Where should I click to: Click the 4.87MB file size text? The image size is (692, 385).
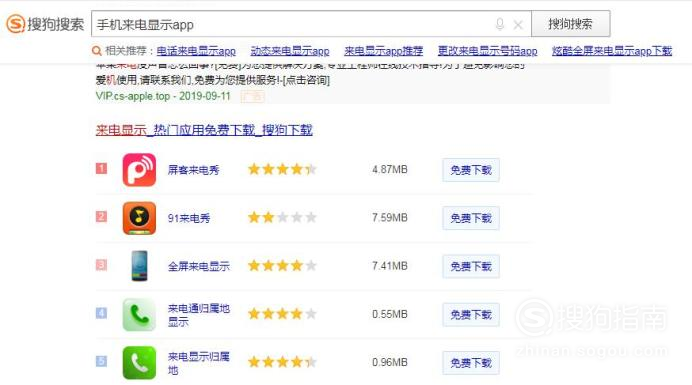click(x=390, y=170)
